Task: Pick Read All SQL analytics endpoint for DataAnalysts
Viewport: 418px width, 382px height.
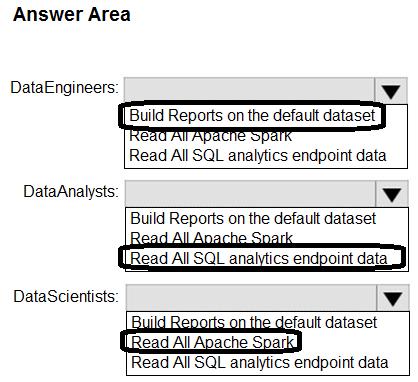Action: click(259, 259)
